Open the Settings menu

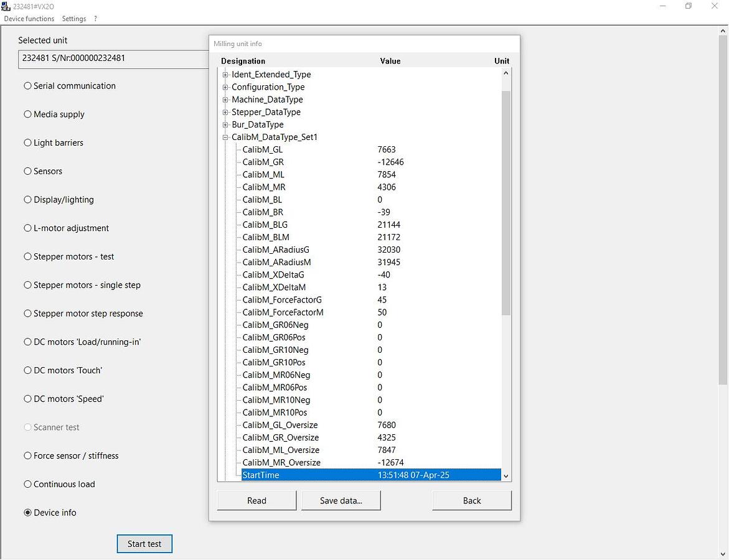pos(74,19)
